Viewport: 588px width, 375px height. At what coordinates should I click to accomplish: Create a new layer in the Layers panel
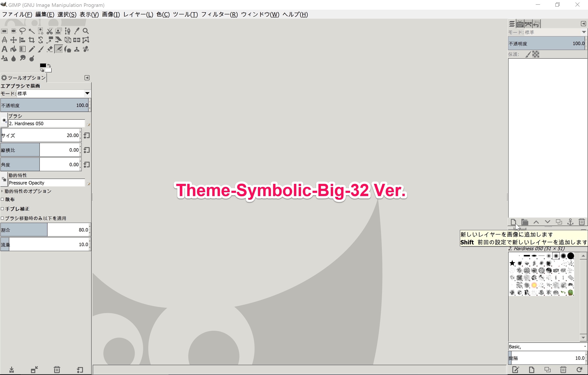(513, 222)
